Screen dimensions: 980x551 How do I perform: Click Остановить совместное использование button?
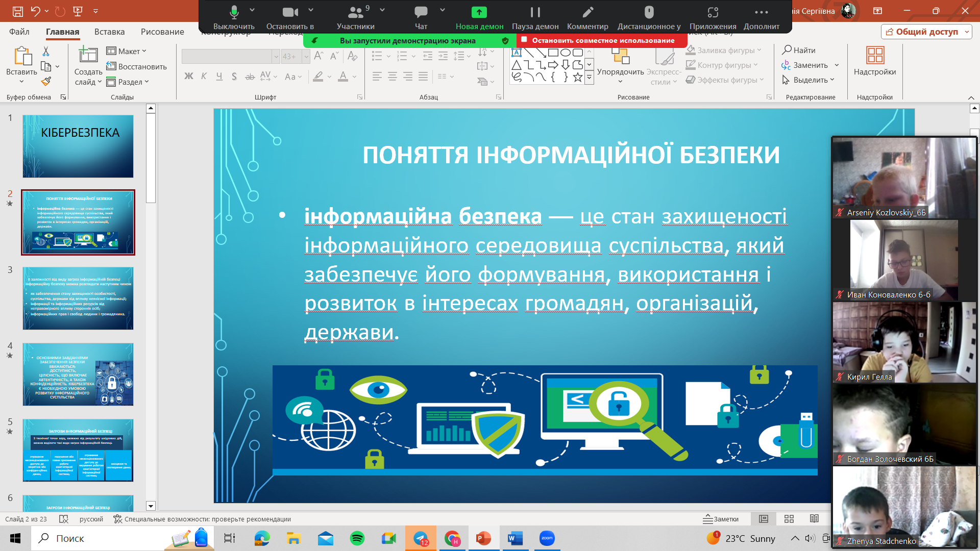coord(602,40)
